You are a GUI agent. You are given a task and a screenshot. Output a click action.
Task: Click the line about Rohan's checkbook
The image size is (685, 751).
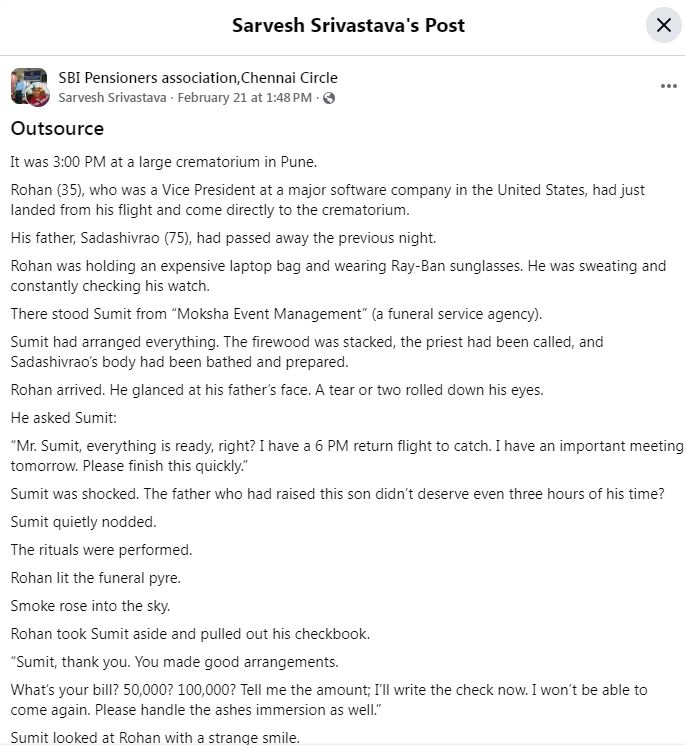190,634
